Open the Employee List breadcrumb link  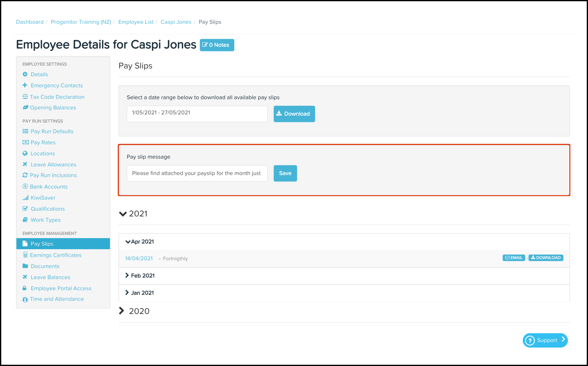pyautogui.click(x=136, y=22)
